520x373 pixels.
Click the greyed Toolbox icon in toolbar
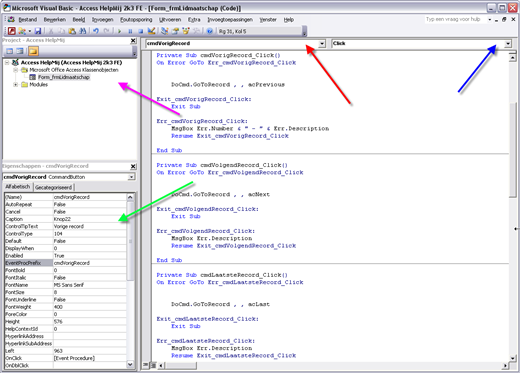pos(197,31)
